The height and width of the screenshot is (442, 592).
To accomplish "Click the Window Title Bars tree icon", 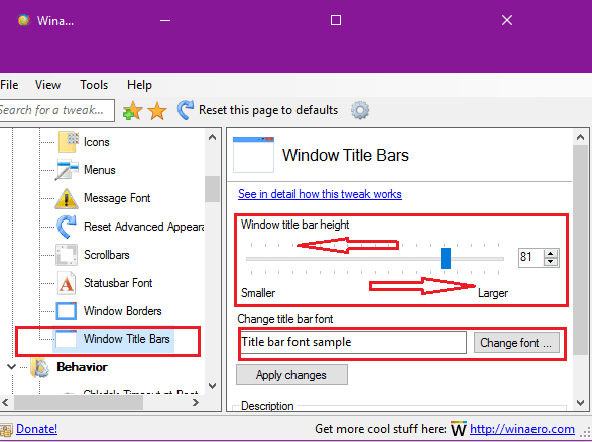I will point(66,339).
